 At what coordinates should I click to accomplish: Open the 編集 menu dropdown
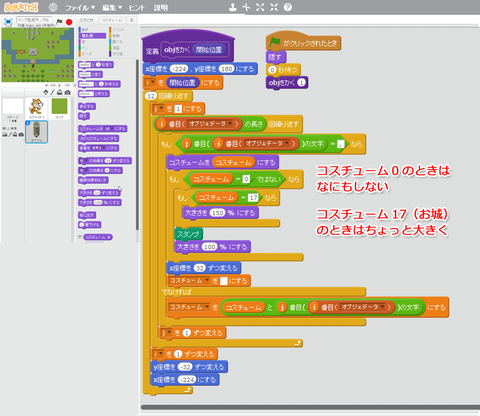(112, 8)
